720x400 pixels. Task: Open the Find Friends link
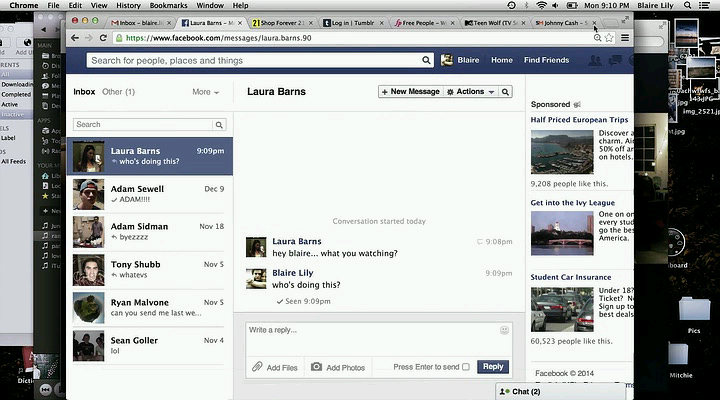click(x=546, y=60)
